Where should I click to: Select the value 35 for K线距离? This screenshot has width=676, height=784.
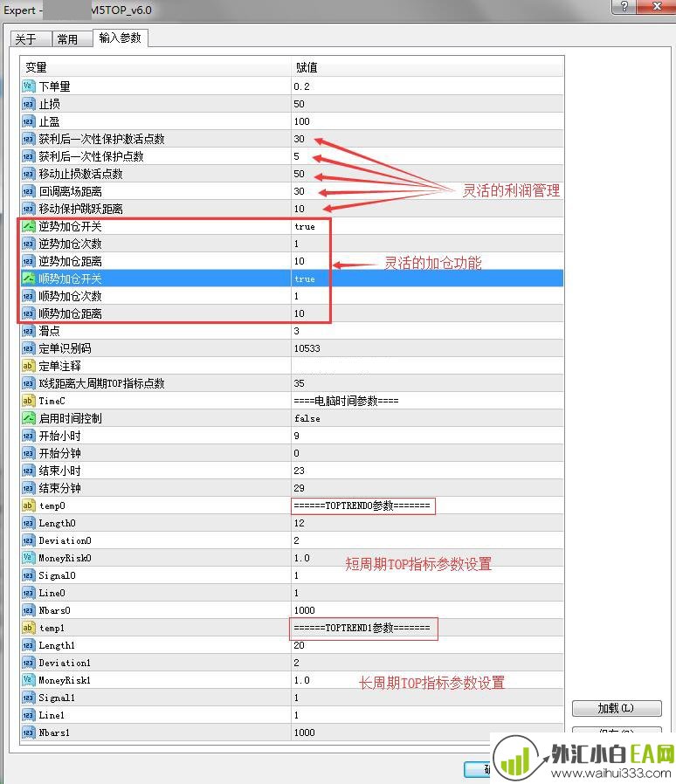tap(427, 383)
